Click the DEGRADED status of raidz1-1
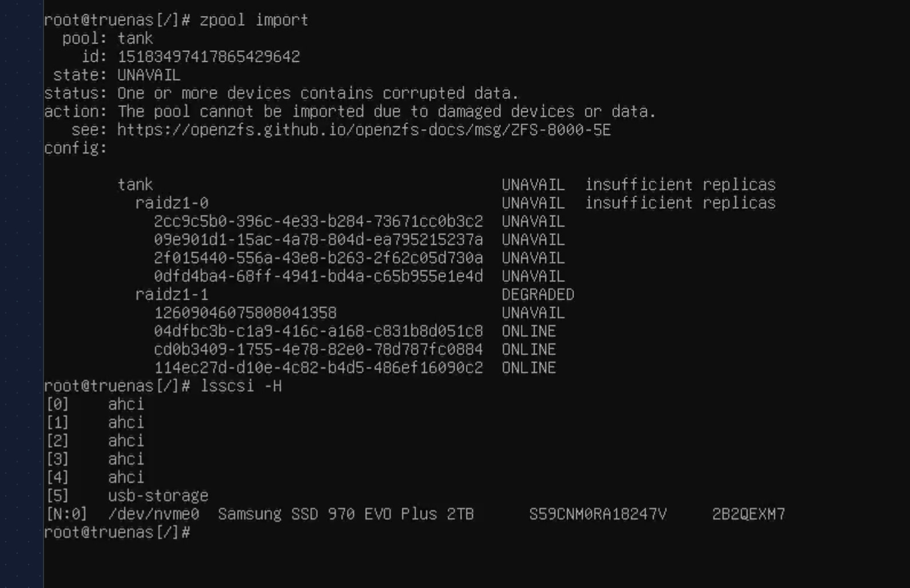The image size is (910, 588). click(x=537, y=295)
